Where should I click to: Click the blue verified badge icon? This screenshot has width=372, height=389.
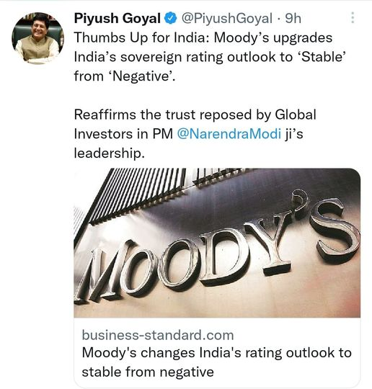tap(171, 18)
